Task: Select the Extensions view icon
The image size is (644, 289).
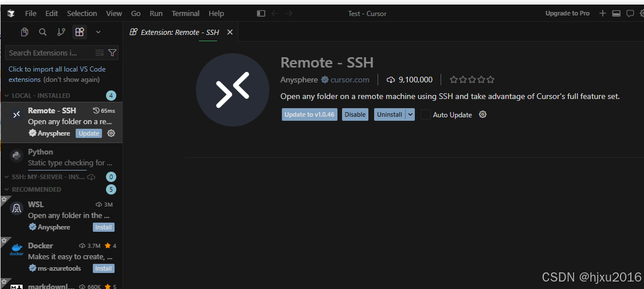Action: tap(80, 32)
